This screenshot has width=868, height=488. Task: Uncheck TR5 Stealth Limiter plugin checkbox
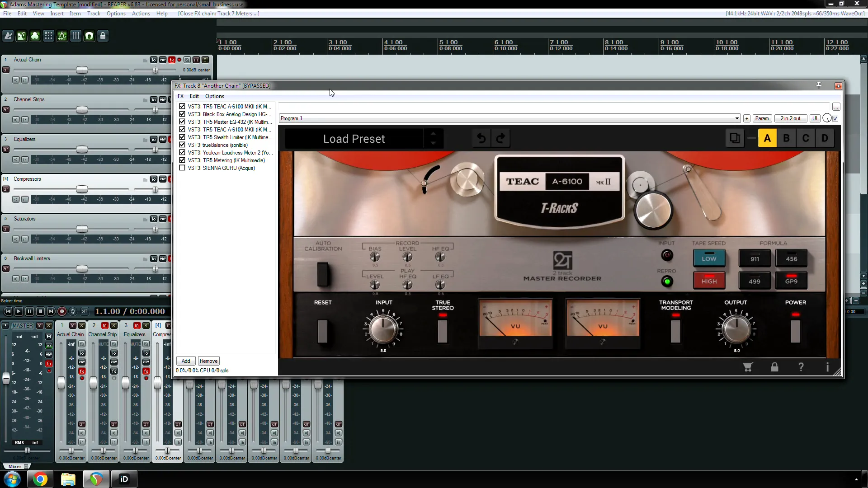click(x=182, y=137)
